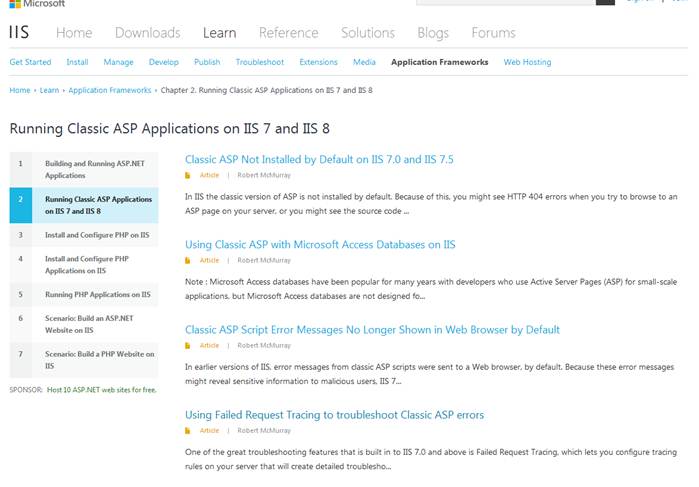Open 'Using Failed Request Tracing' article link

tap(334, 414)
